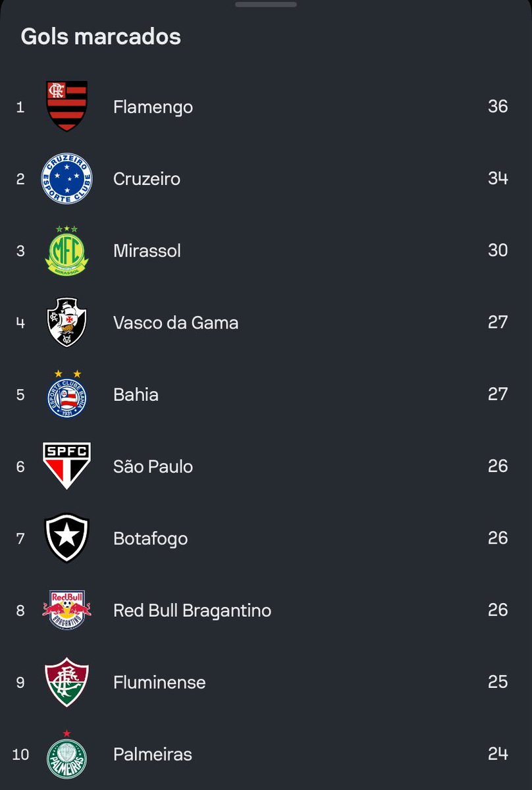
Task: Tap the Fluminense club crest
Action: coord(66,682)
